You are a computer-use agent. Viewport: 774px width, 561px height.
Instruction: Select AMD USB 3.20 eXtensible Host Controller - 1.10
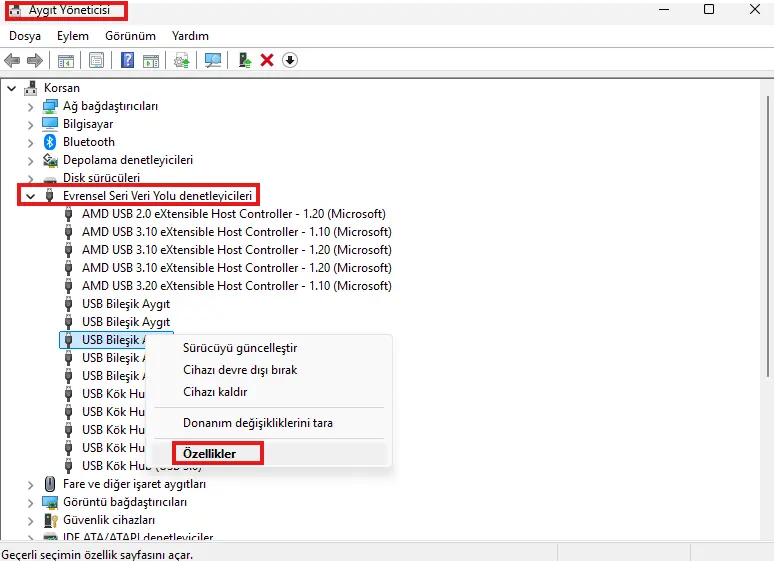[236, 286]
